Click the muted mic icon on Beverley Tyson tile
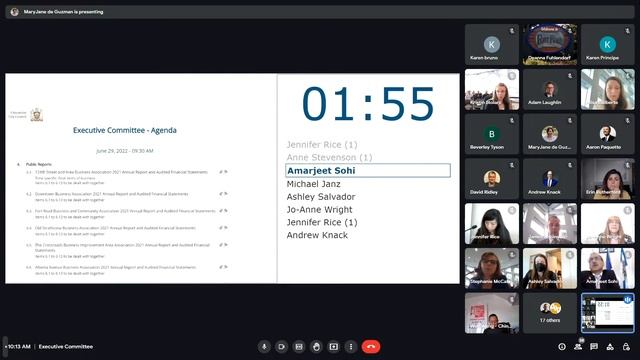 [512, 120]
